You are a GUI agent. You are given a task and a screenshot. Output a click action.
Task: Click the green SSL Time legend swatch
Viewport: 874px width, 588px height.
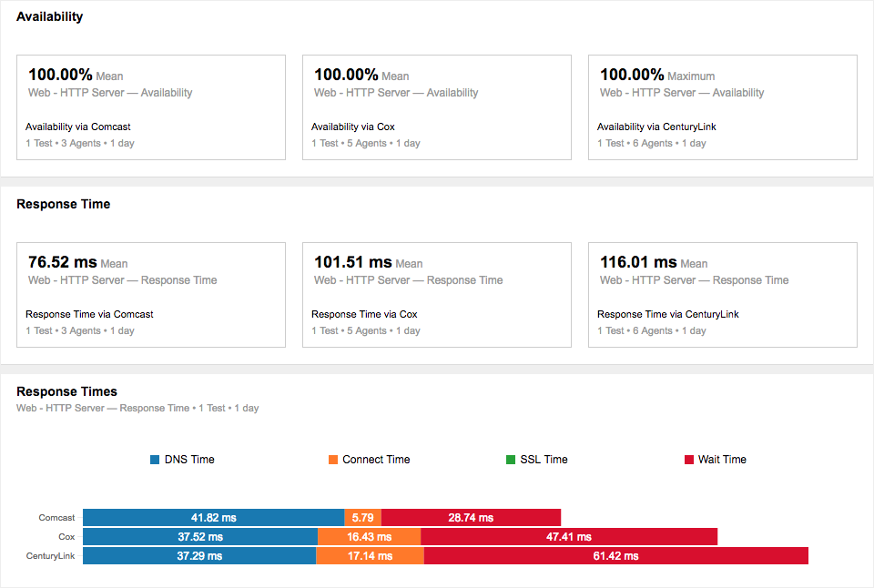pyautogui.click(x=510, y=460)
